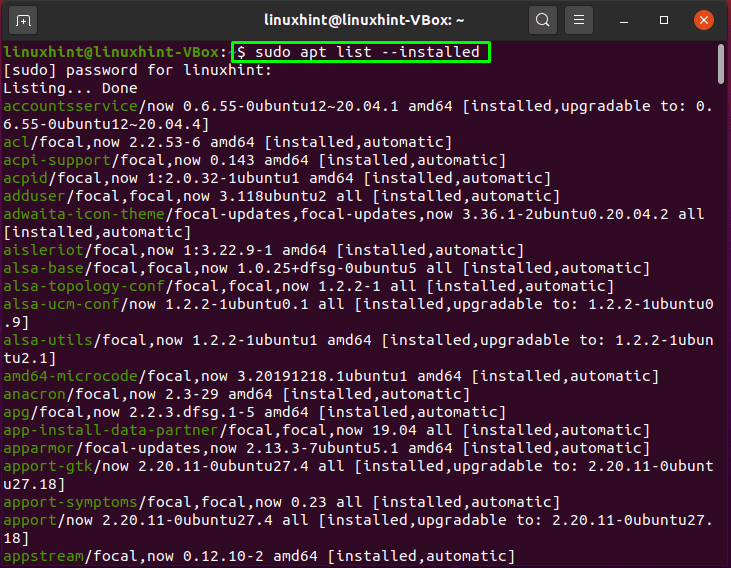This screenshot has width=731, height=568.
Task: Select the appstream package name
Action: point(43,556)
